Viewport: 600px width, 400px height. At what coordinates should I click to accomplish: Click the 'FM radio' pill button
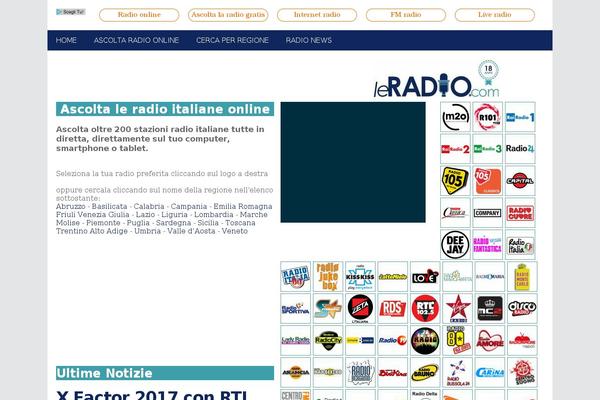[406, 15]
